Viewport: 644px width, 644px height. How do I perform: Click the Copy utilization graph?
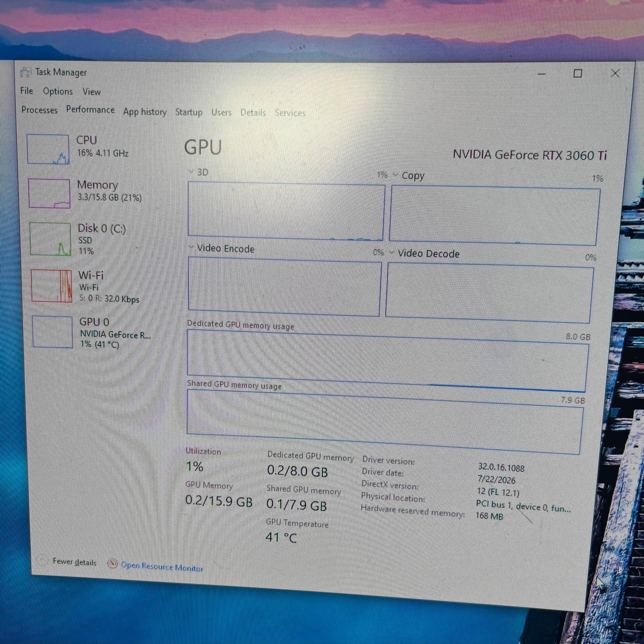(495, 215)
